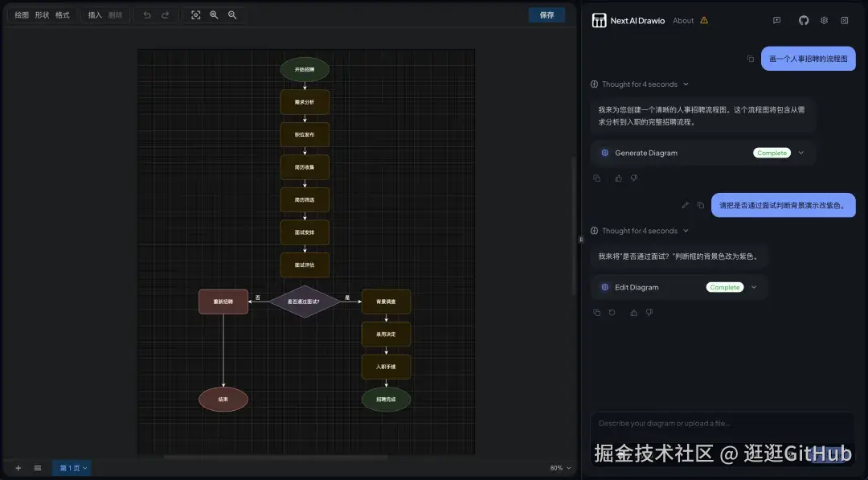This screenshot has width=868, height=480.
Task: Click the undo icon in the toolbar
Action: [145, 15]
